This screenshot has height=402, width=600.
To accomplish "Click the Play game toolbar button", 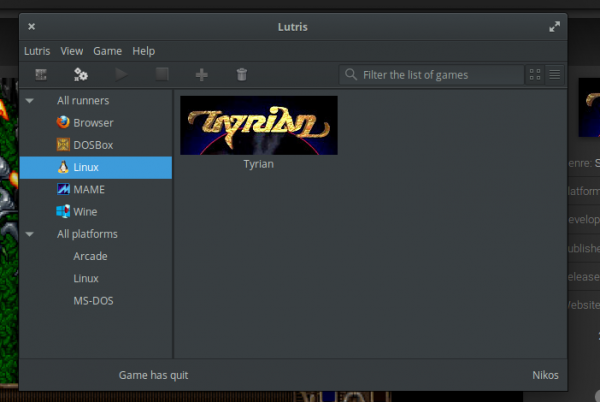I will tap(121, 75).
